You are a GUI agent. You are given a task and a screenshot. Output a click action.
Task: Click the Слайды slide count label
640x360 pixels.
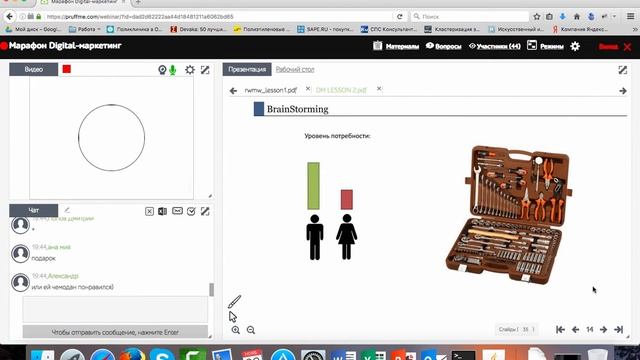point(516,329)
